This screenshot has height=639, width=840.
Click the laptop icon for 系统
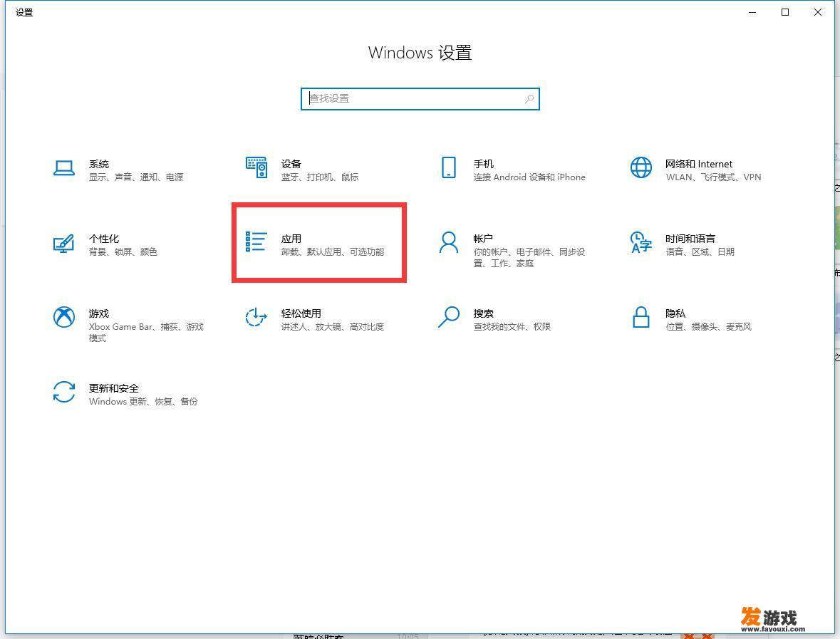(63, 167)
